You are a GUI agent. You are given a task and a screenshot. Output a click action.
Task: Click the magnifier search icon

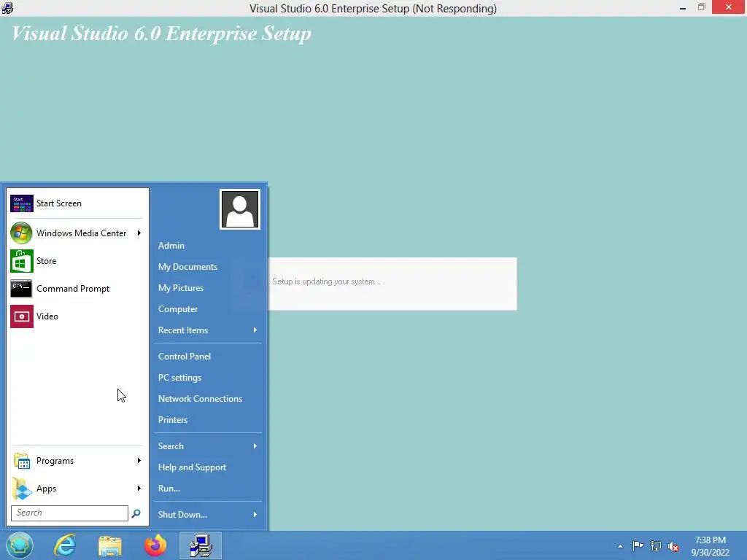[x=136, y=513]
